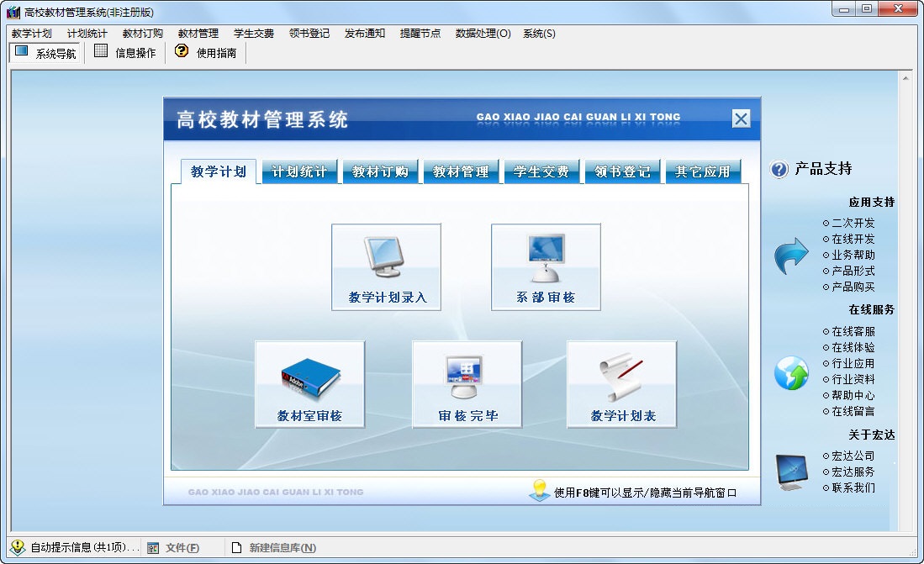924x564 pixels.
Task: Switch to the 教材订购 tab
Action: point(379,171)
